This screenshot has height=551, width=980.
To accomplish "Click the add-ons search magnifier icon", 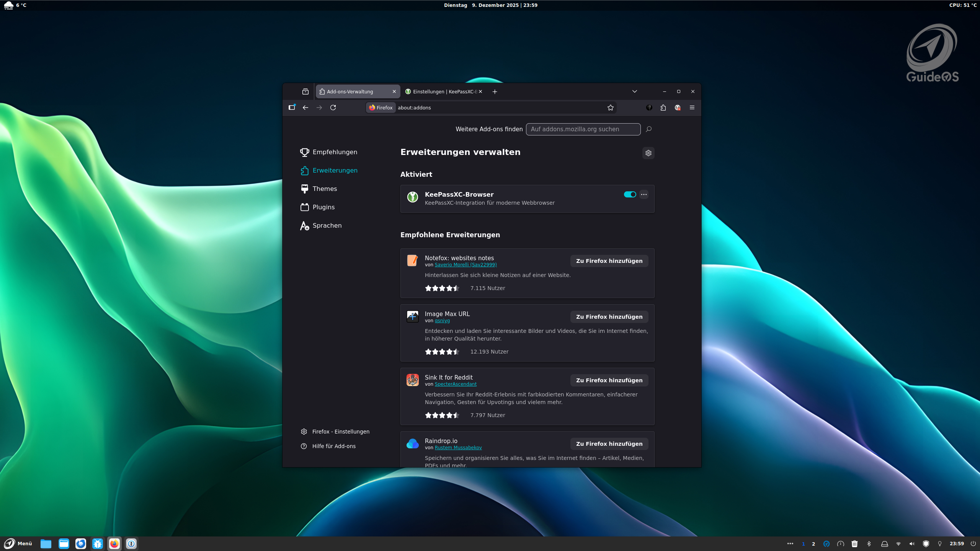I will (x=648, y=129).
